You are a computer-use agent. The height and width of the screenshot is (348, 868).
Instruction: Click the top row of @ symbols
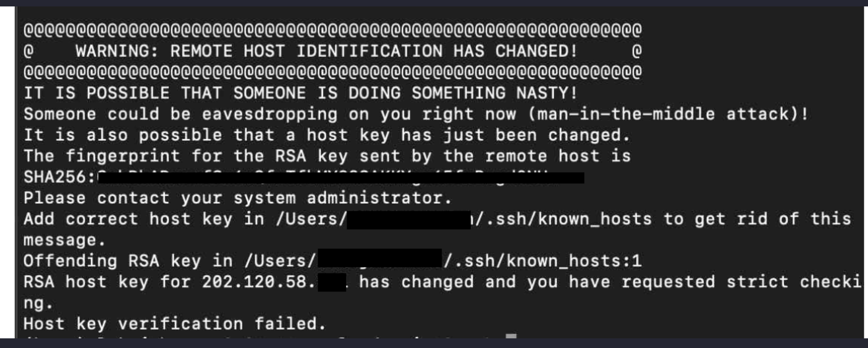(332, 30)
